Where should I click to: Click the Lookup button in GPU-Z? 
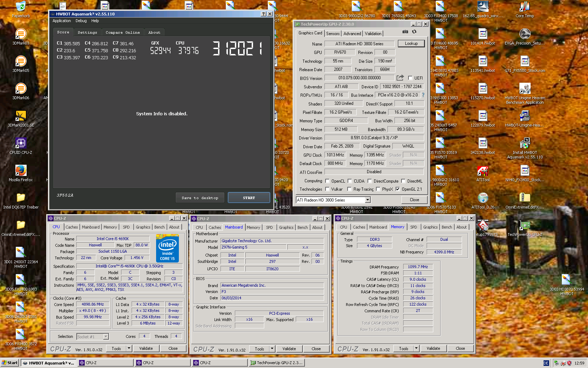pos(411,43)
